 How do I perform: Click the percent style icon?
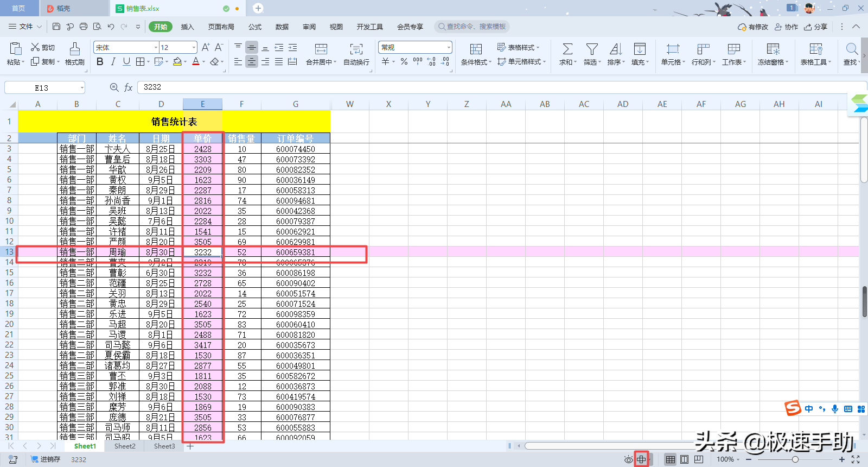click(x=404, y=62)
